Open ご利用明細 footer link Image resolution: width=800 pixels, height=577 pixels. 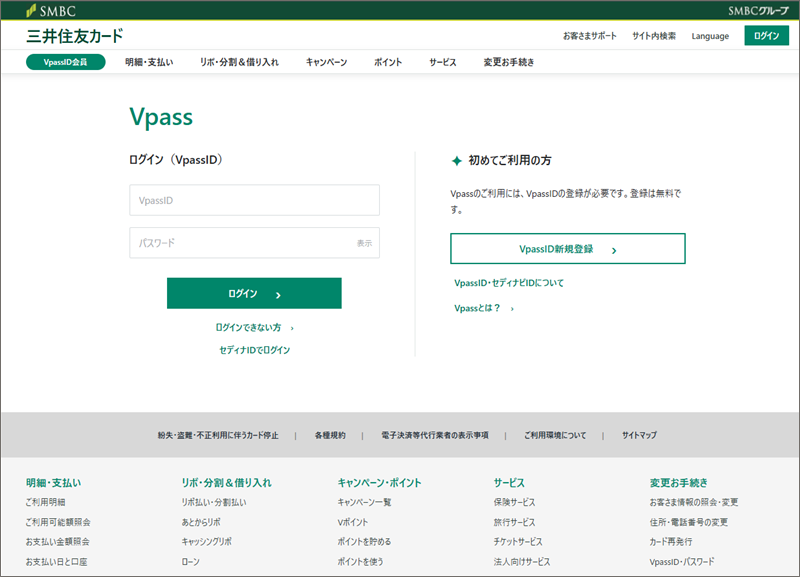coord(45,503)
